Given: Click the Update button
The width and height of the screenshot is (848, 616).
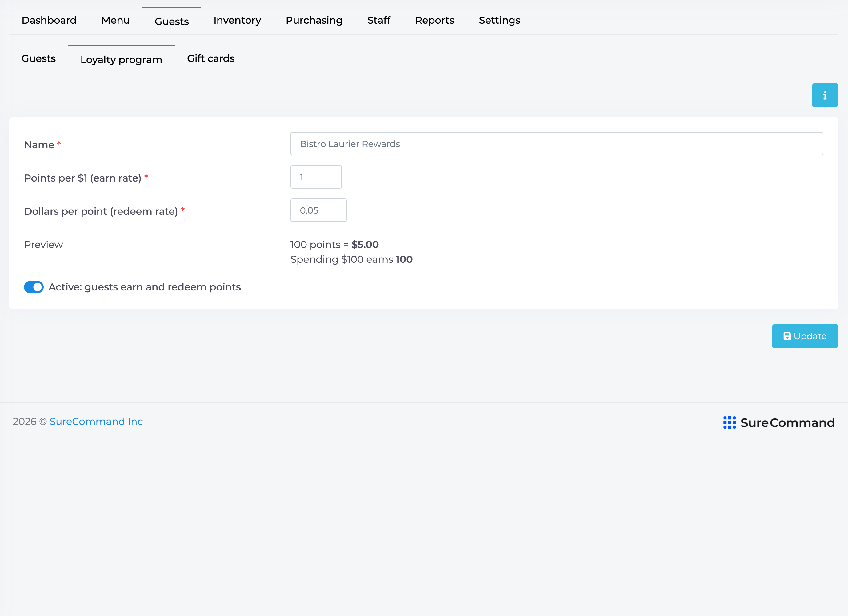Looking at the screenshot, I should (x=805, y=336).
